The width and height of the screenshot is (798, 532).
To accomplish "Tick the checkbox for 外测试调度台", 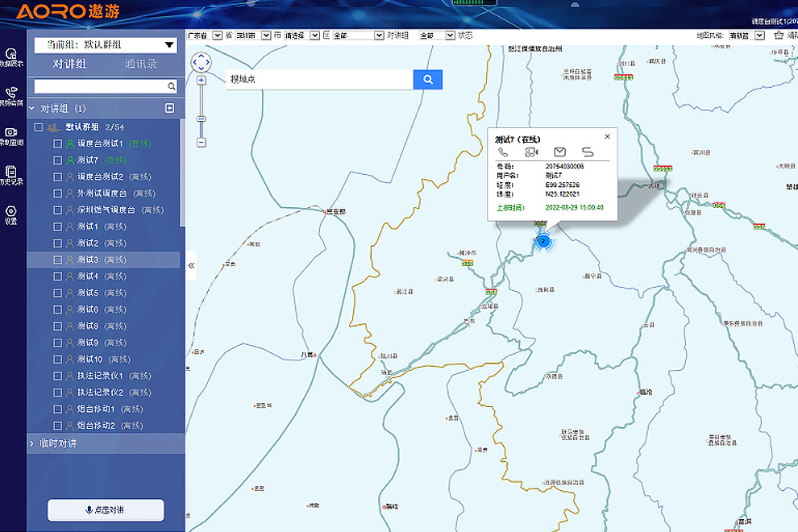I will [57, 193].
